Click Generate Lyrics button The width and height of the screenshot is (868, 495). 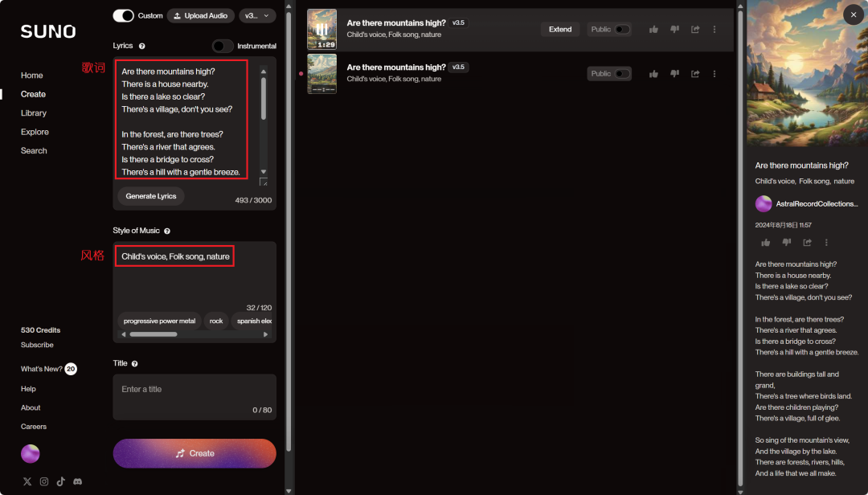pyautogui.click(x=150, y=196)
